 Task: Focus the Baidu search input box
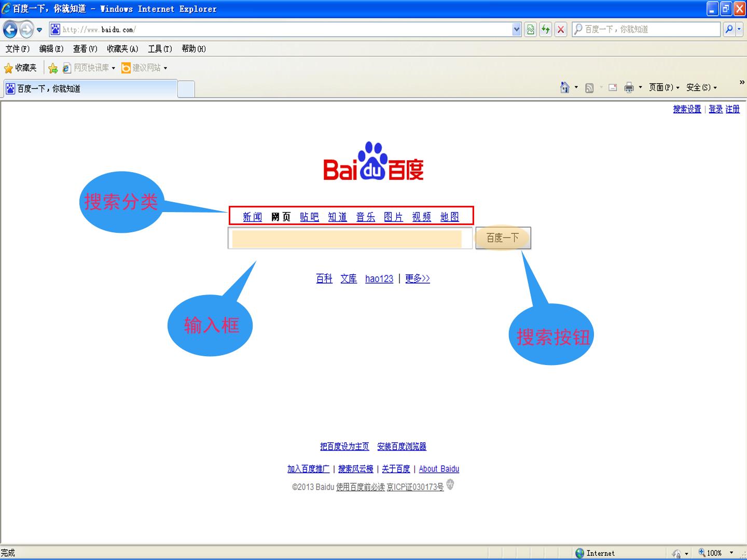[x=350, y=238]
